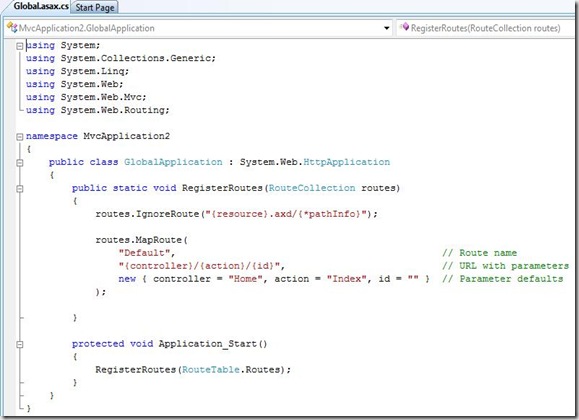Open the MvcApplication2.GlobalApplication class dropdown
Image resolution: width=579 pixels, height=420 pixels.
(199, 28)
